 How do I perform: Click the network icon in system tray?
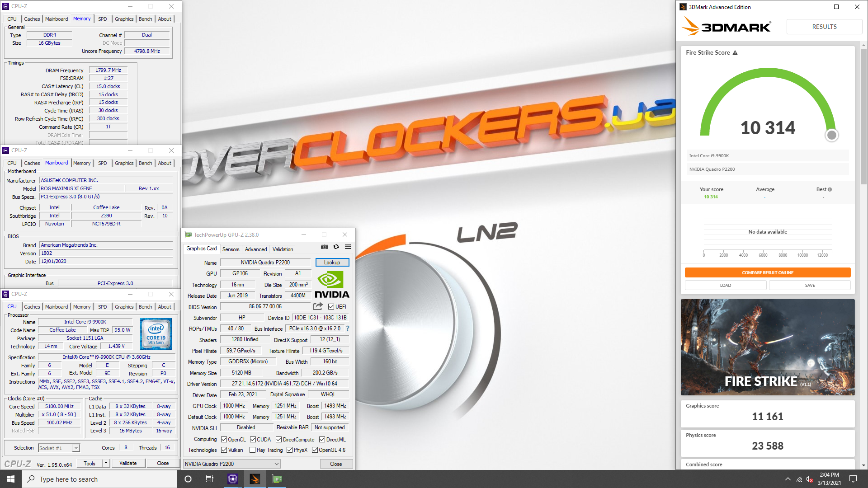(x=799, y=479)
